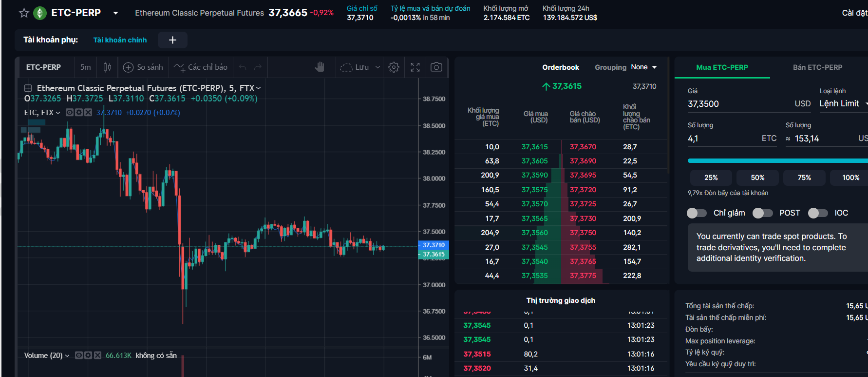868x377 pixels.
Task: Set order size to 100%
Action: 849,178
